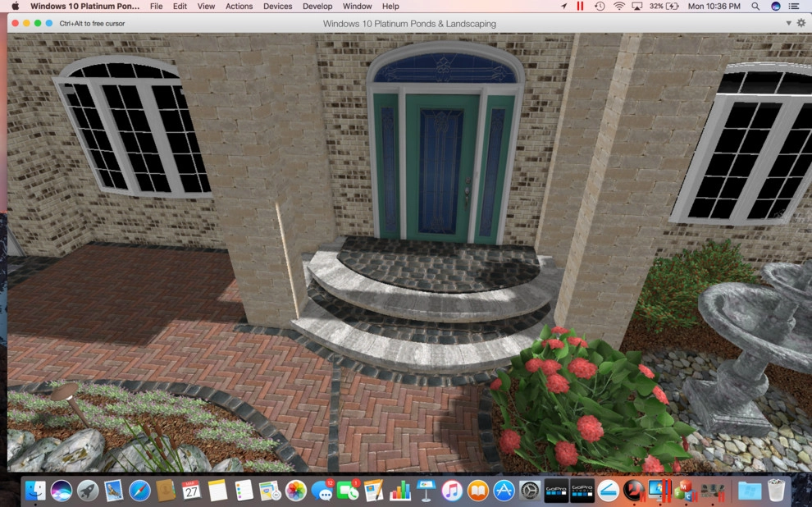Open the Windows folder in dock
The image size is (812, 507).
(750, 490)
